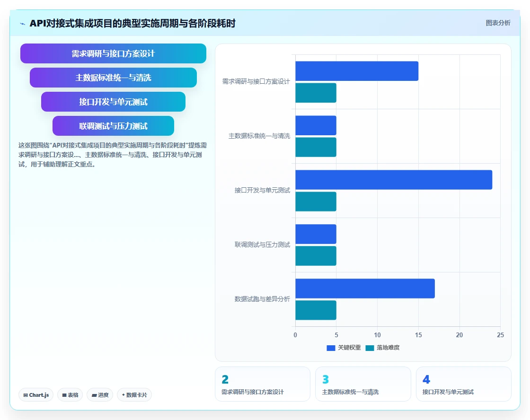Viewport: 530px width, 420px height.
Task: Open data card numbered 3
Action: tap(363, 384)
